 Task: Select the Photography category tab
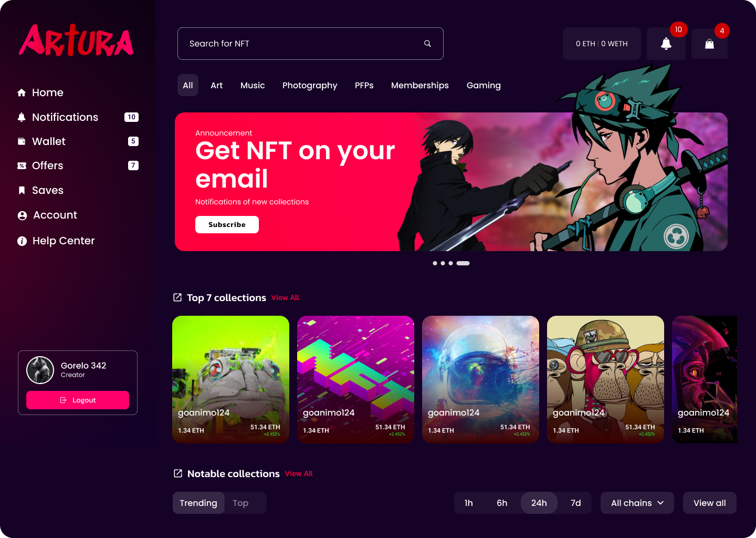click(x=310, y=85)
